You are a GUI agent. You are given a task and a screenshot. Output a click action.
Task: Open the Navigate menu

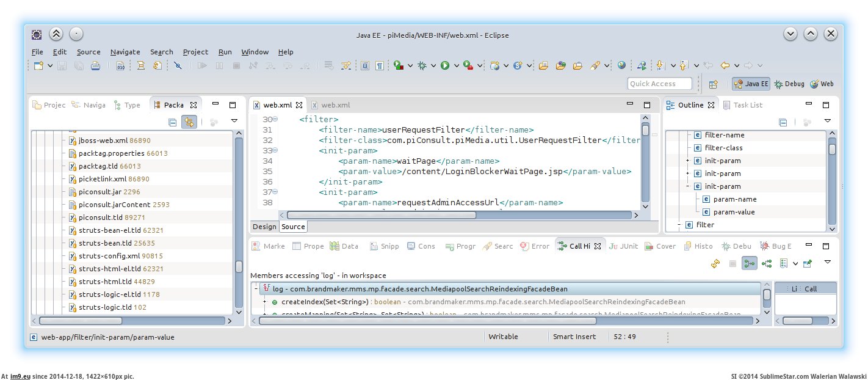pyautogui.click(x=125, y=52)
